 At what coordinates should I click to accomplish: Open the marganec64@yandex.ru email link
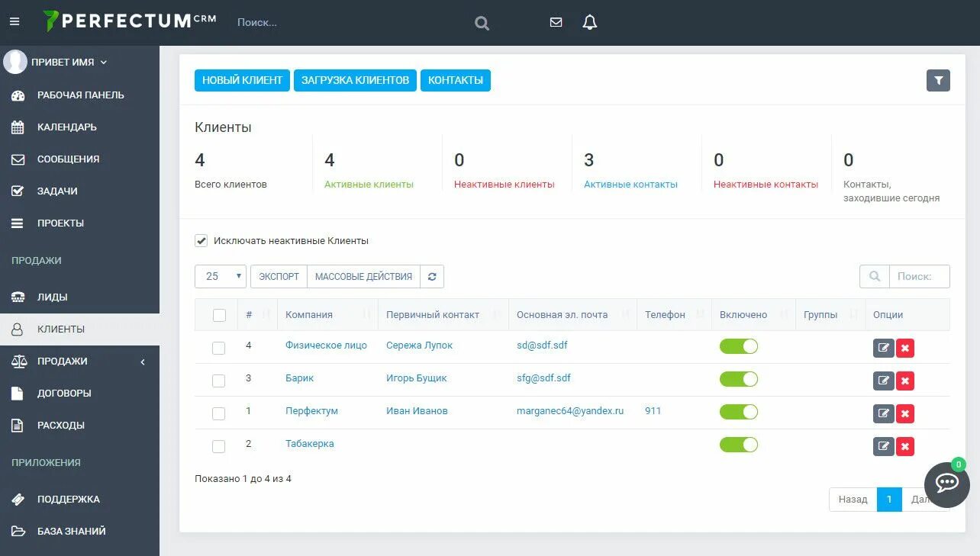pos(570,411)
